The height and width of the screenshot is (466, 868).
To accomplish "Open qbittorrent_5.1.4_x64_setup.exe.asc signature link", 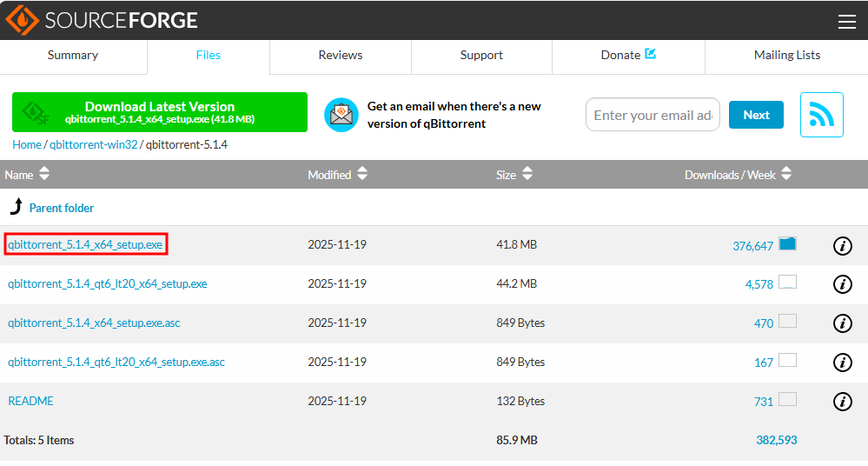I will tap(94, 323).
